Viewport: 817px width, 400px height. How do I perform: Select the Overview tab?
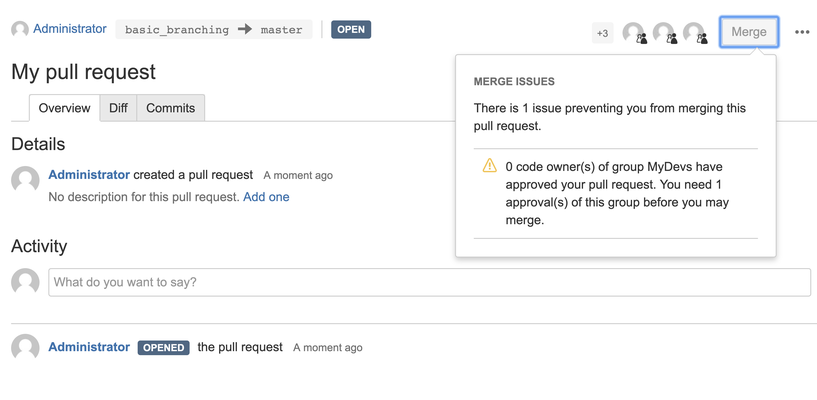(x=64, y=108)
